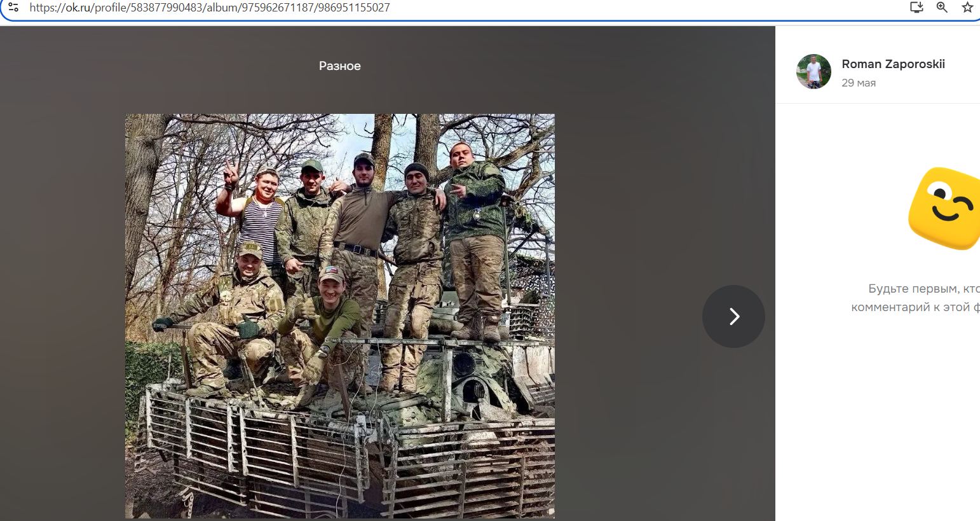This screenshot has width=980, height=521.
Task: Click the next photo arrow button
Action: 733,316
